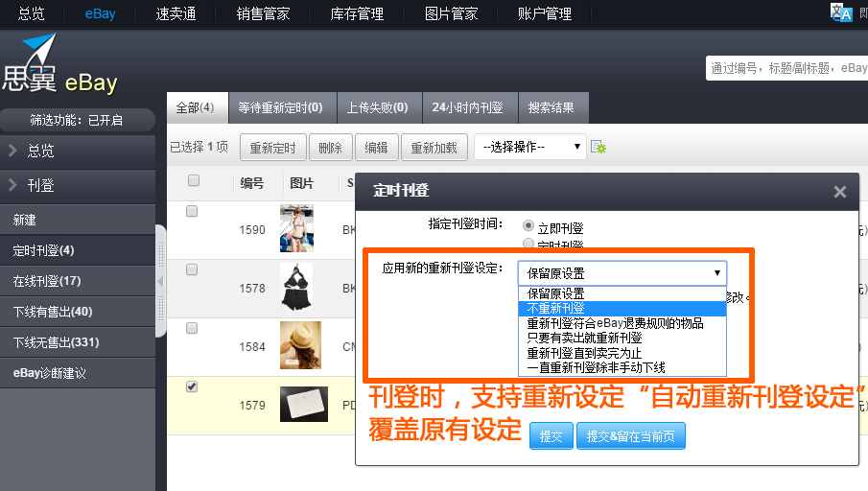Open 定时刊登(4) in the sidebar
868x491 pixels.
click(x=78, y=250)
